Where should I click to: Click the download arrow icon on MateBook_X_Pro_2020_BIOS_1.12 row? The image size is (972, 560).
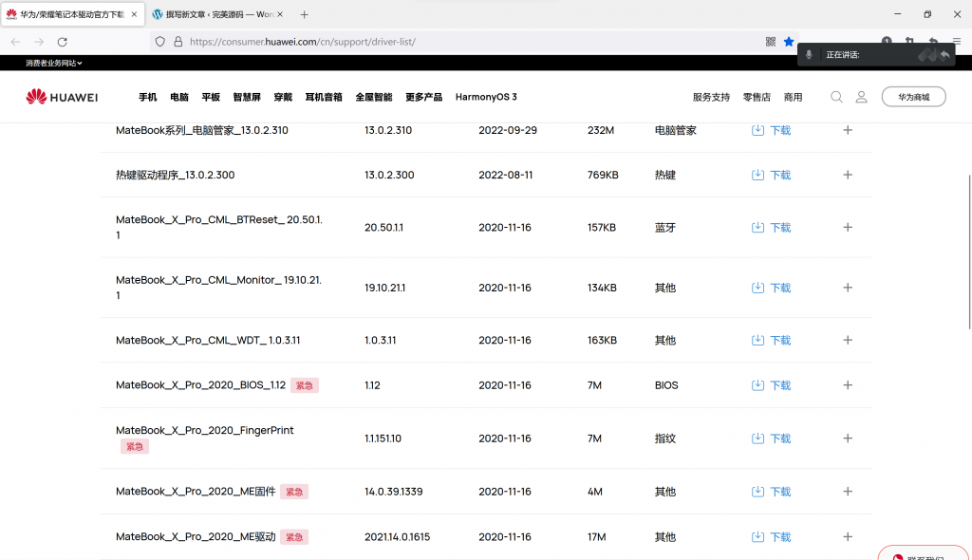[757, 385]
